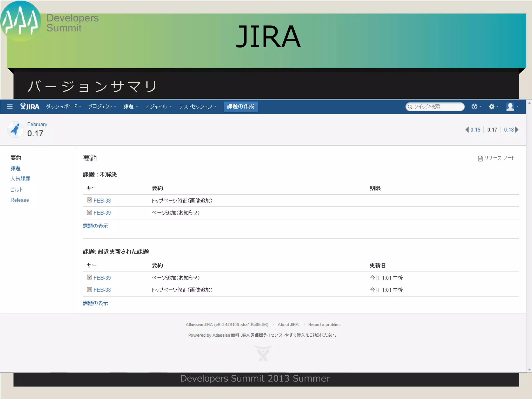
Task: Open FEB-38 in unresolved issues table
Action: click(102, 201)
